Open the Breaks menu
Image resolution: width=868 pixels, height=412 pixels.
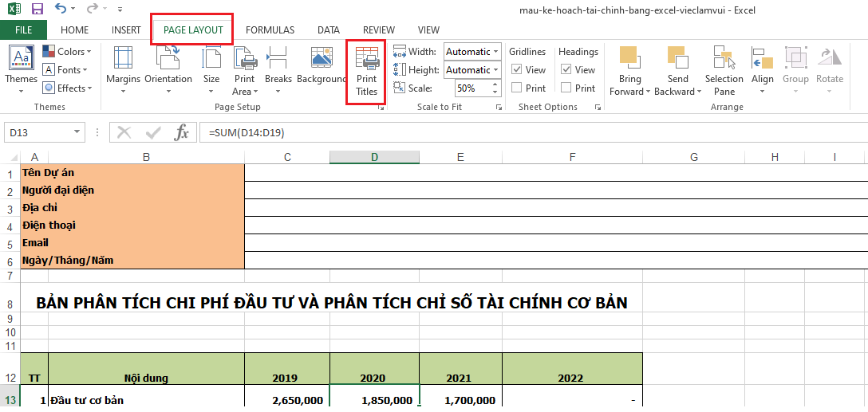coord(278,69)
